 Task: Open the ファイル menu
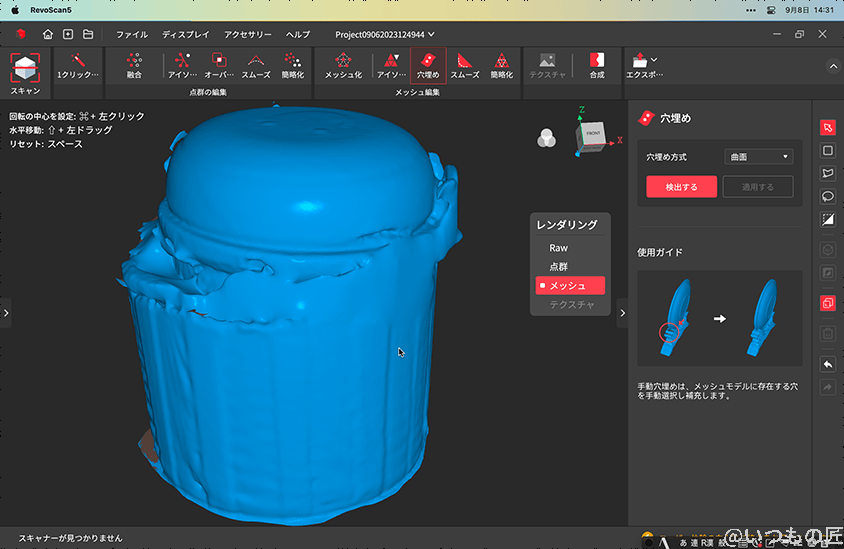pos(131,35)
